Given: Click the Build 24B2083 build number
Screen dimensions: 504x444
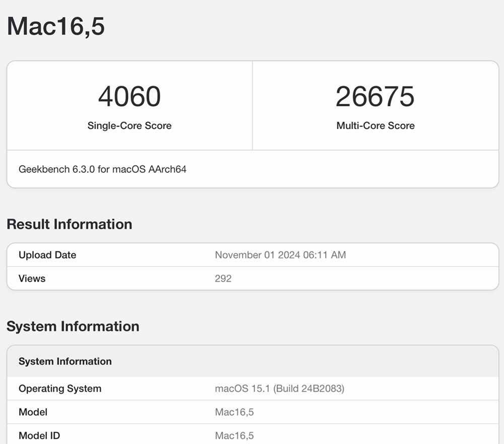Looking at the screenshot, I should click(x=309, y=389).
